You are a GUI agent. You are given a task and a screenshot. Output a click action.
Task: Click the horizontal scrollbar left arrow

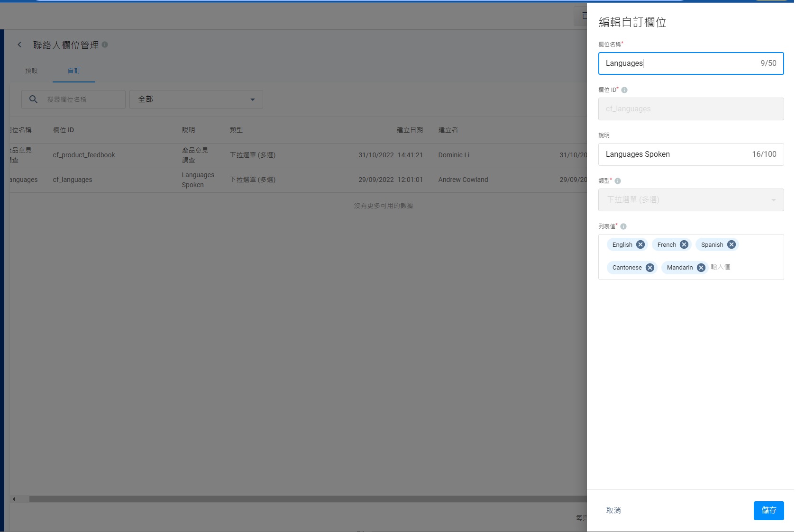point(14,499)
